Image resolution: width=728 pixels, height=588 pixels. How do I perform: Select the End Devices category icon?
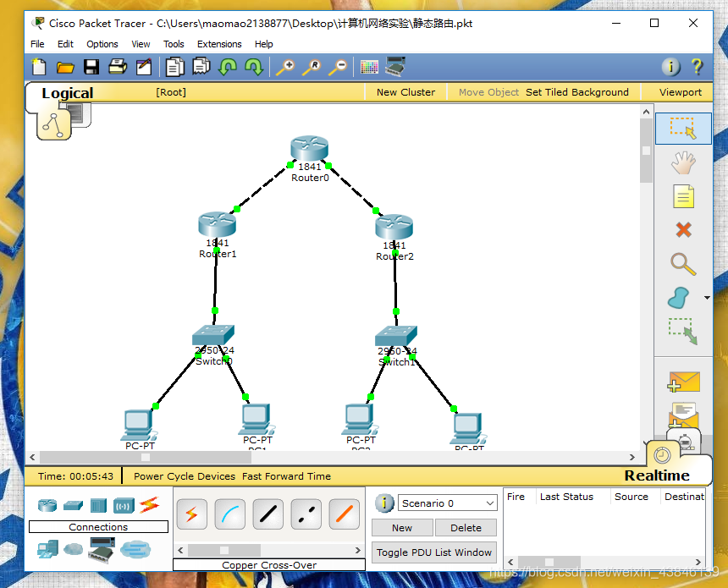[47, 549]
